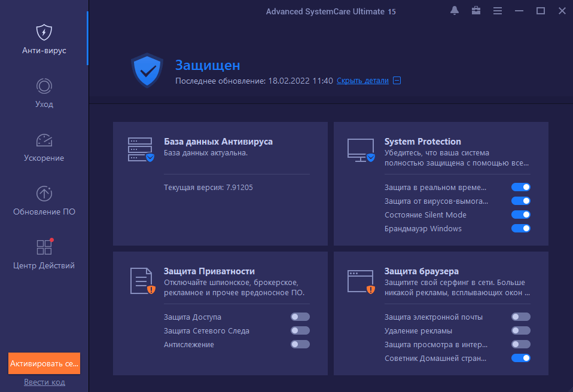Click the antivirus database server icon
Screen dimensions: 573x392
pos(141,149)
